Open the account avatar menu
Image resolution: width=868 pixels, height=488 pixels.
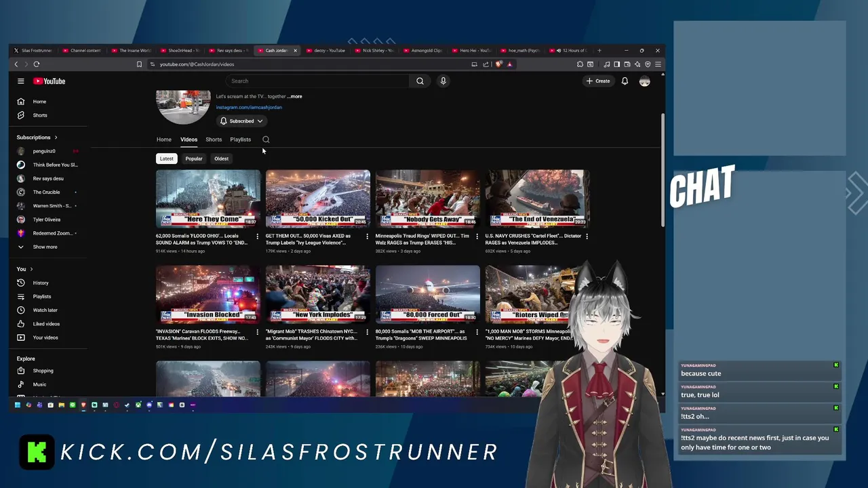[x=645, y=81]
